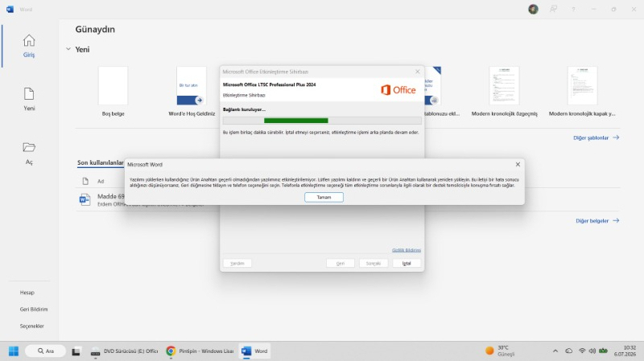Click İptal in the activation wizard
Screen dimensions: 644x361
407,264
